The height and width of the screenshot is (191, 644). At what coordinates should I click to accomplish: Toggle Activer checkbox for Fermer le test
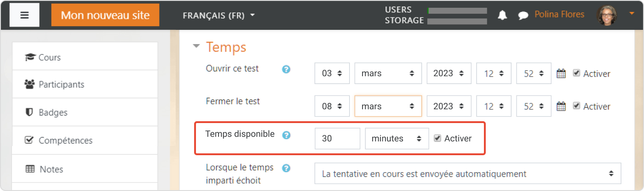point(576,106)
